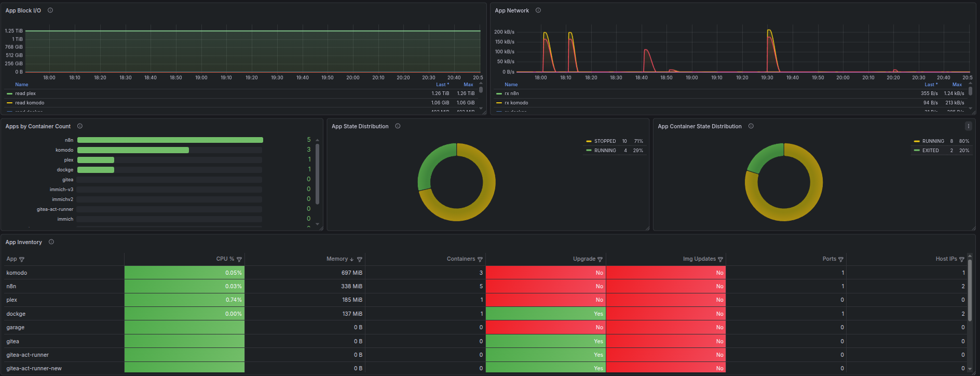Open the Img Updates column filter

pos(720,259)
